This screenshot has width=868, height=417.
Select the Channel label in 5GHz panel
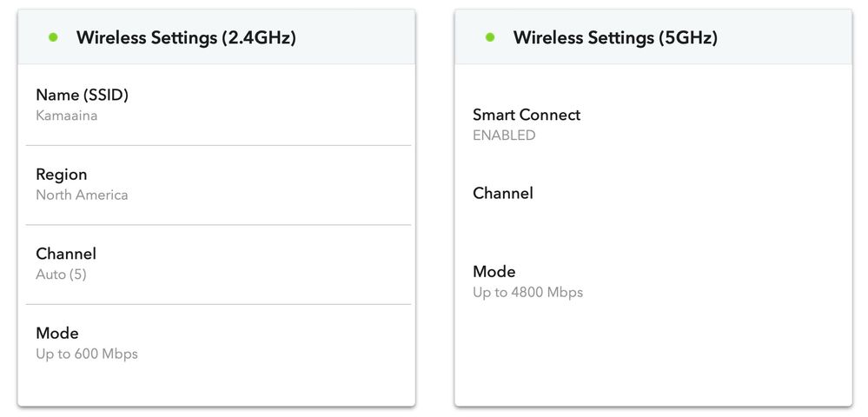coord(503,193)
